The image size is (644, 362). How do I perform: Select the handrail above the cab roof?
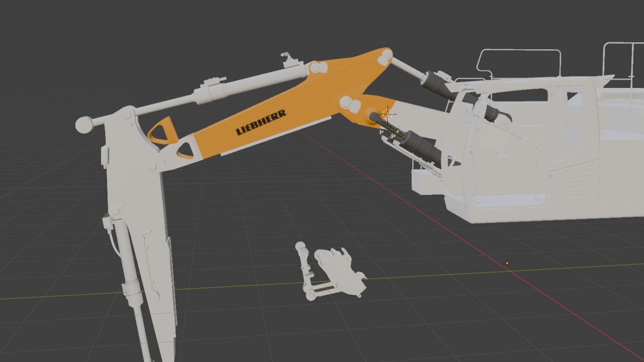(x=519, y=63)
